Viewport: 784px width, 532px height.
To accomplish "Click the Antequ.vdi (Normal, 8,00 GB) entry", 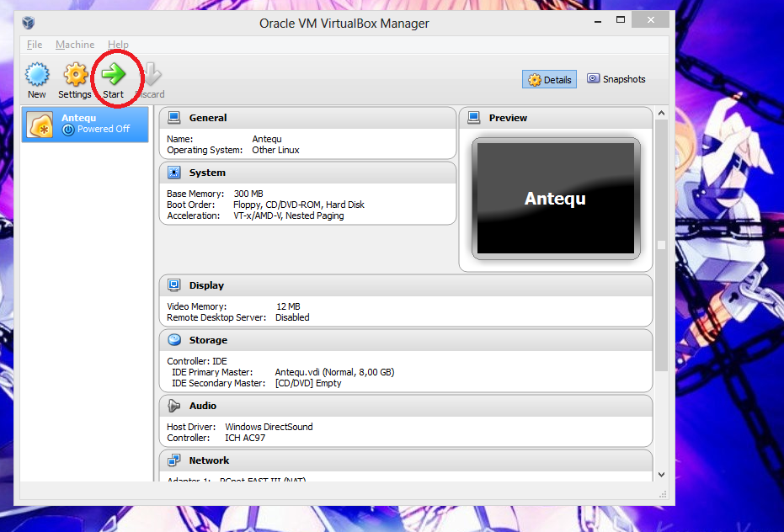I will [334, 372].
